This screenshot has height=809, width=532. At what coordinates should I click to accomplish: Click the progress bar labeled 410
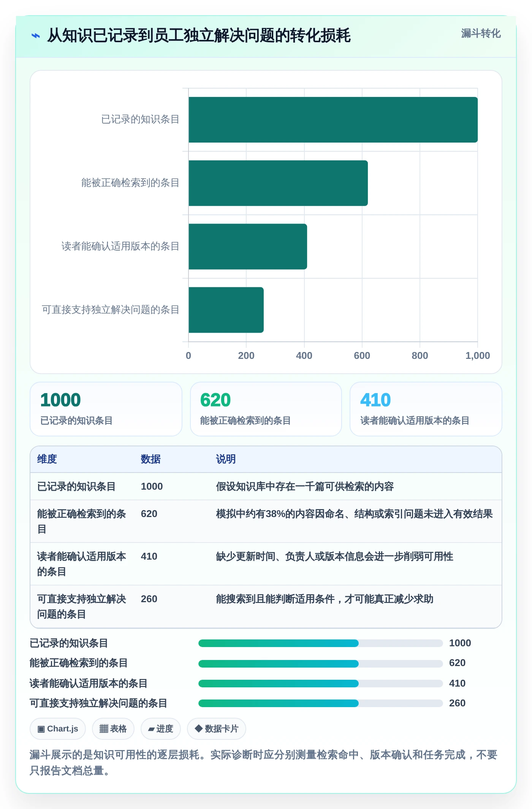pyautogui.click(x=320, y=684)
